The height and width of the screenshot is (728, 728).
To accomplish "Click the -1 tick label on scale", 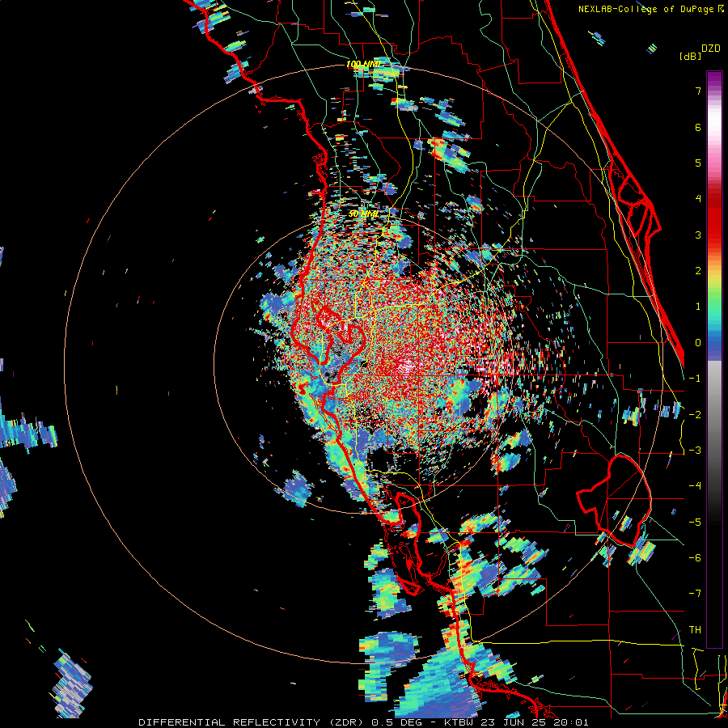I will click(695, 379).
